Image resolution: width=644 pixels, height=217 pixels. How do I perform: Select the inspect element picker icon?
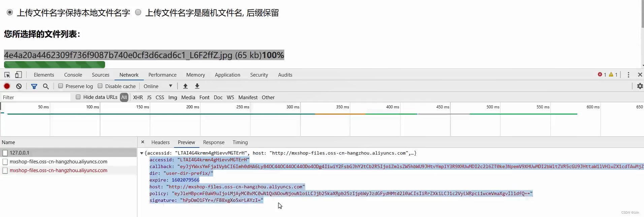(x=7, y=75)
